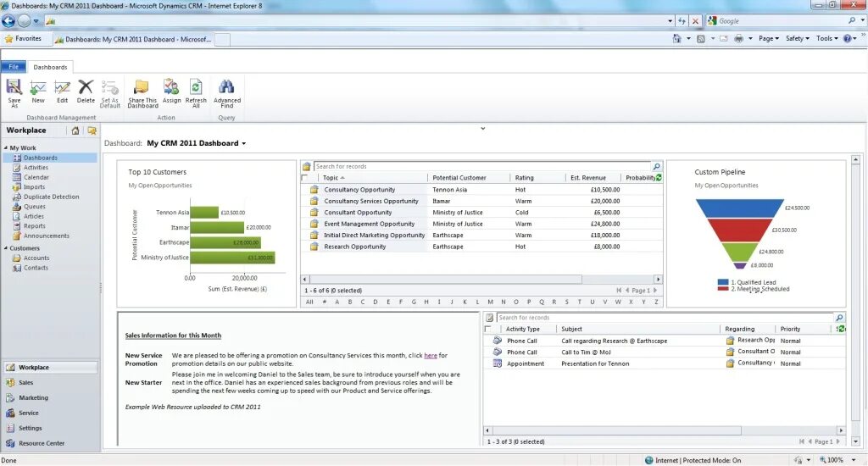Viewport: 868px width, 466px height.
Task: Click the search magnifier in the activities grid
Action: (839, 318)
